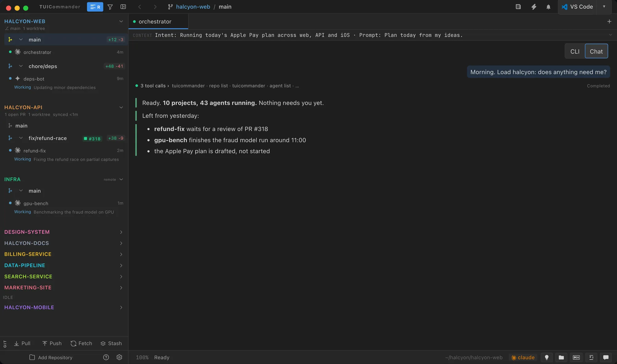Toggle the split panel layout icon

(x=123, y=7)
